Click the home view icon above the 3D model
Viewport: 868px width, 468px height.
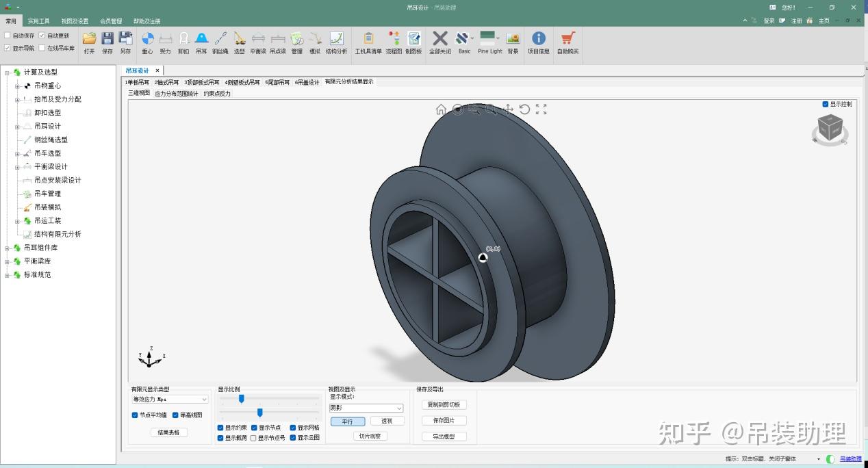[x=441, y=109]
